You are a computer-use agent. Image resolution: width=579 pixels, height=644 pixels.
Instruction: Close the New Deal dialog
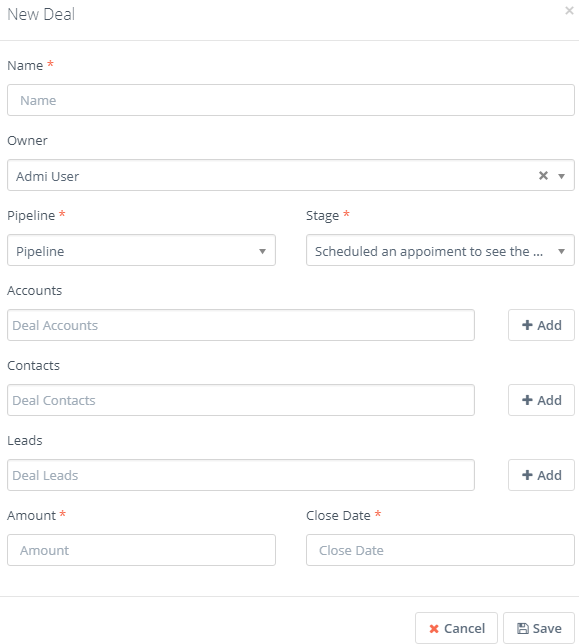(569, 11)
